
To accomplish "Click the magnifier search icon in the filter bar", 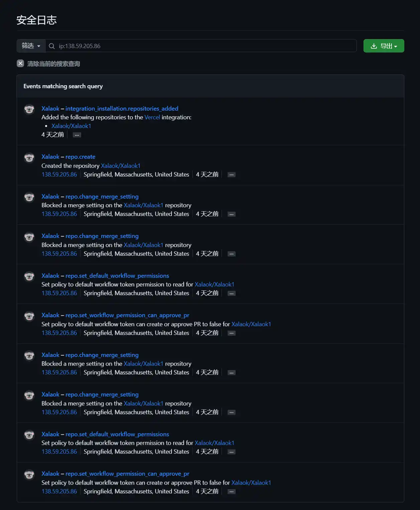I will (x=52, y=46).
